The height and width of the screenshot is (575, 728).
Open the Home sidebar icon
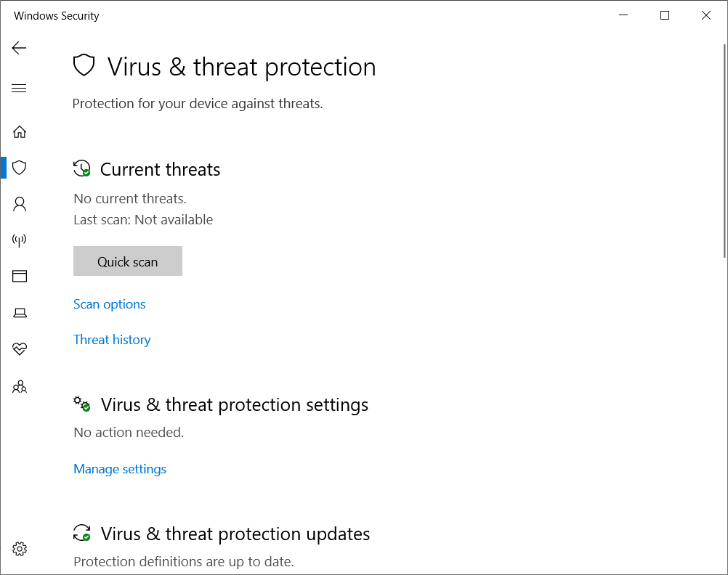tap(20, 132)
